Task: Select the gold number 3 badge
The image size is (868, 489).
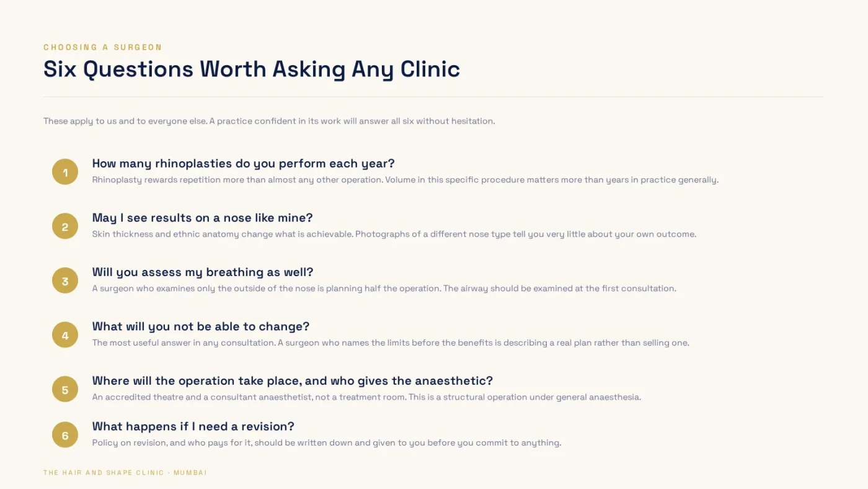Action: click(65, 280)
